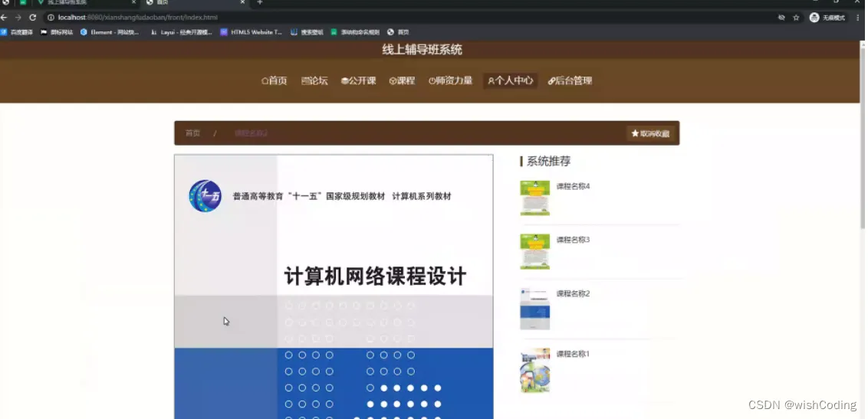Click the 课程名称2 breadcrumb text
Screen dimensions: 868x419
pyautogui.click(x=252, y=133)
